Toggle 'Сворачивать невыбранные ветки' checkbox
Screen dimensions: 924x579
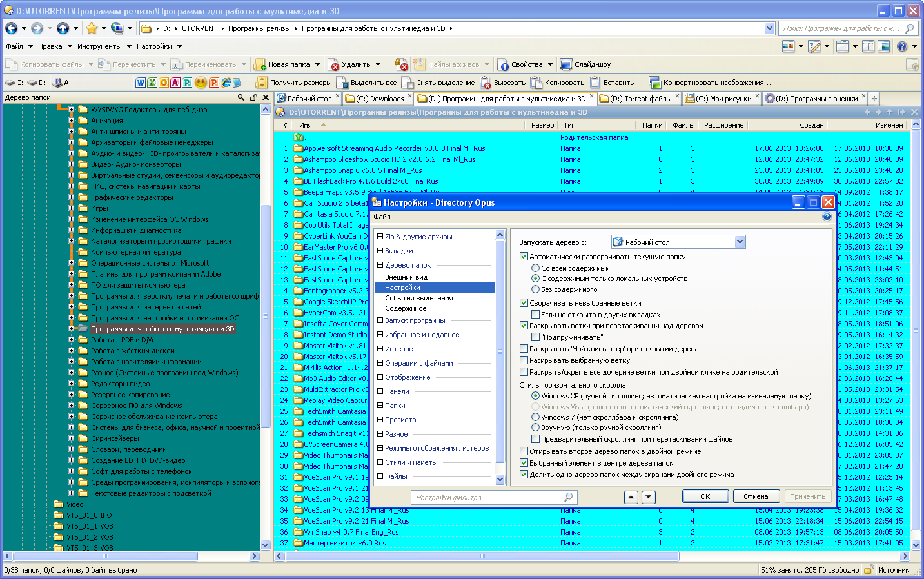pyautogui.click(x=524, y=303)
